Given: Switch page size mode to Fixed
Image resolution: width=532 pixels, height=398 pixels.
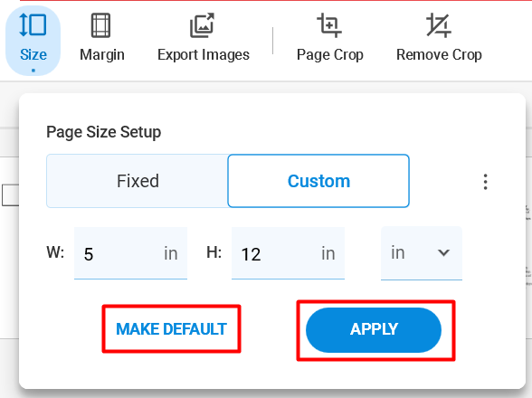Looking at the screenshot, I should pos(138,181).
